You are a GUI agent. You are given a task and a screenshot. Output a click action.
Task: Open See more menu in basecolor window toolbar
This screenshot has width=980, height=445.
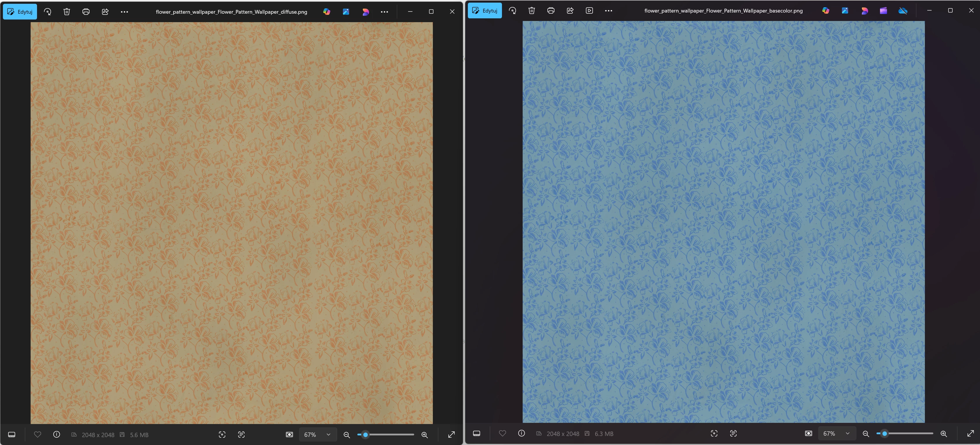608,11
